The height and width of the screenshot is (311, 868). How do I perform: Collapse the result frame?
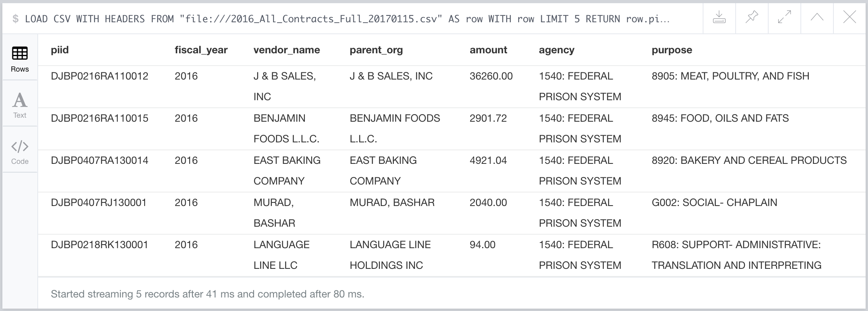(817, 18)
